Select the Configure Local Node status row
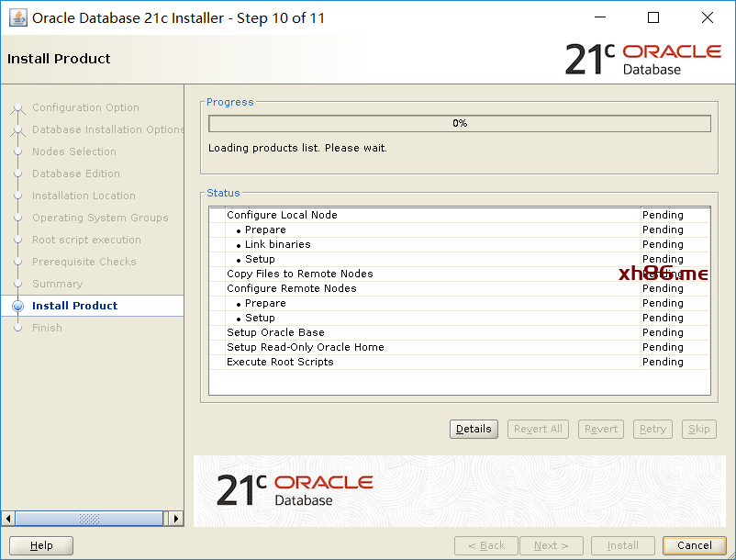This screenshot has width=736, height=560. pos(282,215)
